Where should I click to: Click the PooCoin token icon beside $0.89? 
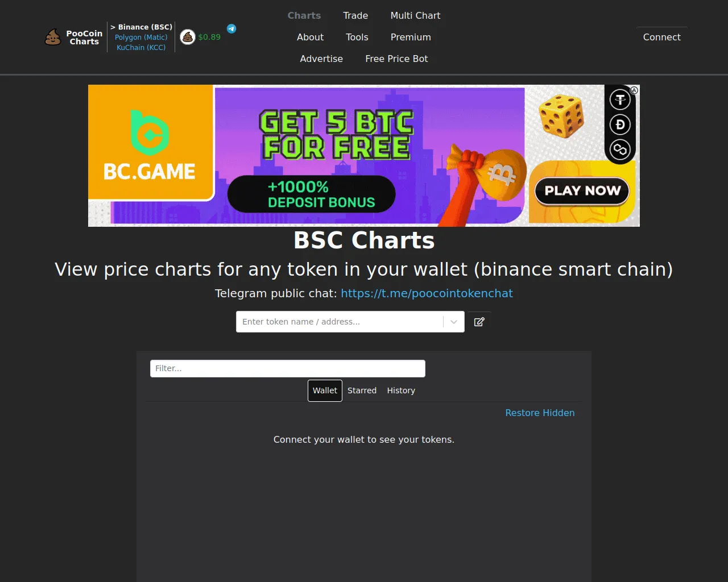(x=188, y=37)
